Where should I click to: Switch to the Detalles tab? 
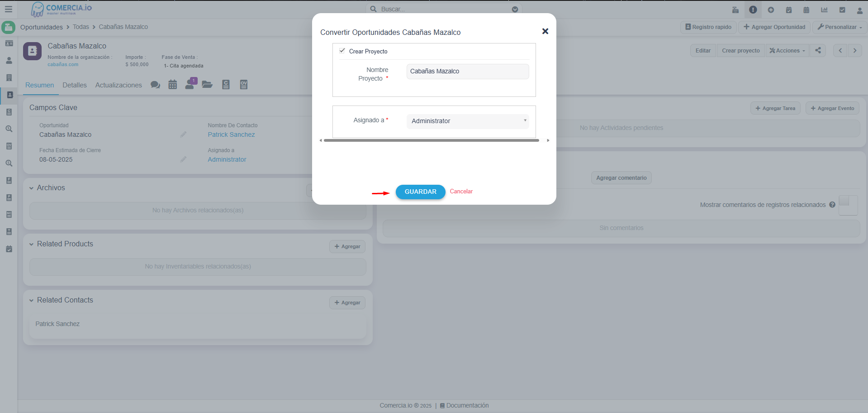(75, 85)
